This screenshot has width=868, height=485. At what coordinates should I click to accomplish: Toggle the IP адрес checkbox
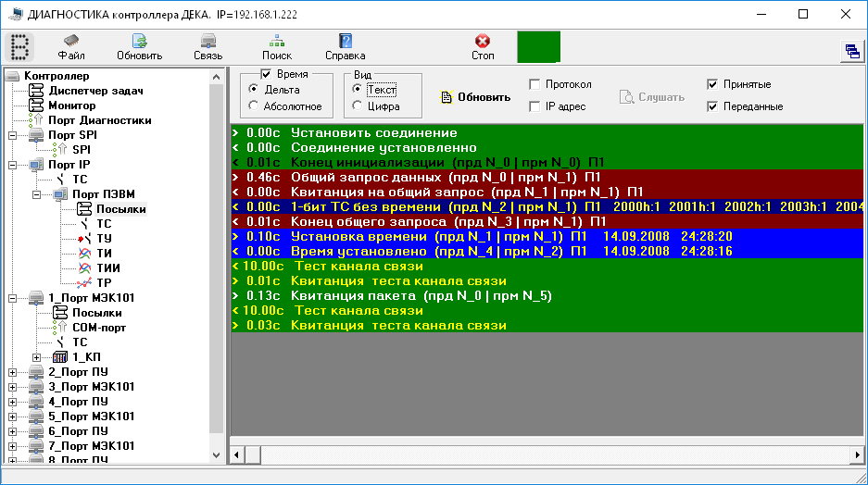[x=535, y=106]
